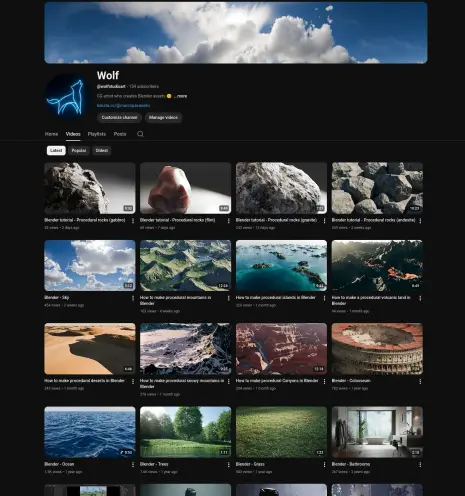This screenshot has width=465, height=496.
Task: Open the procedural islands video thumbnail
Action: (x=281, y=265)
